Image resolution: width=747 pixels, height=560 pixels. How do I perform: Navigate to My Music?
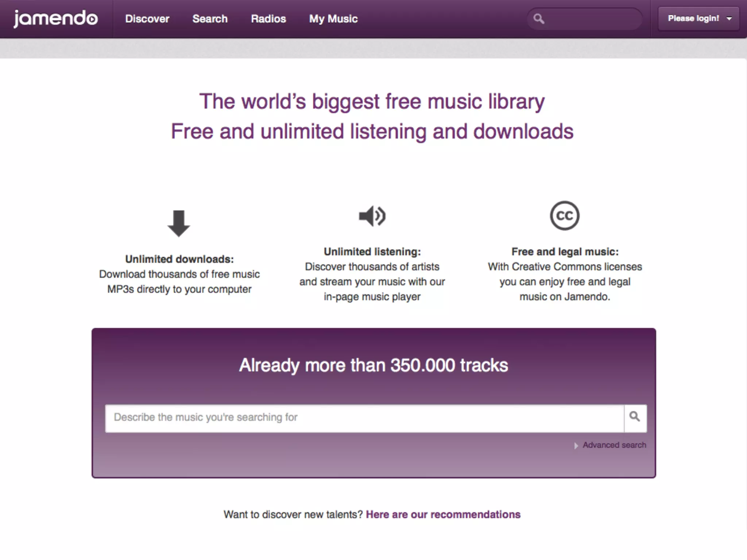(x=333, y=19)
